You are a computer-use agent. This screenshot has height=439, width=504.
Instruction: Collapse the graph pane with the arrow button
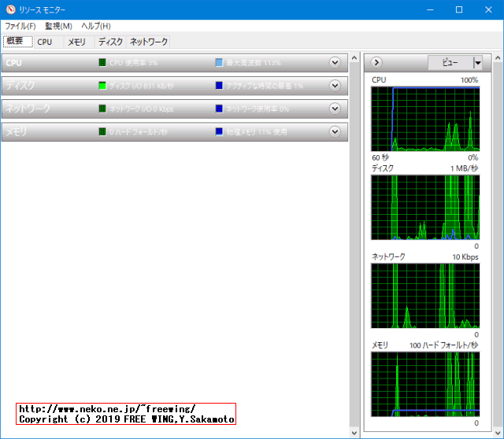376,62
